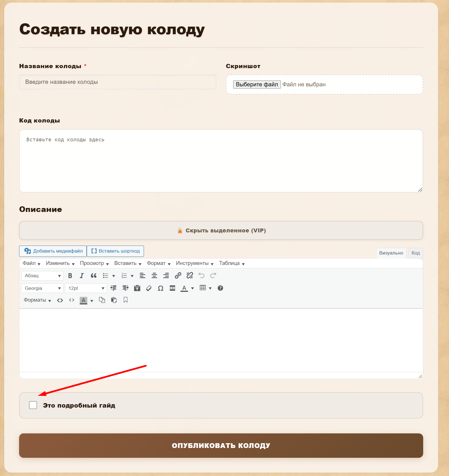Open the Абзац paragraph style dropdown
449x476 pixels.
pos(42,276)
